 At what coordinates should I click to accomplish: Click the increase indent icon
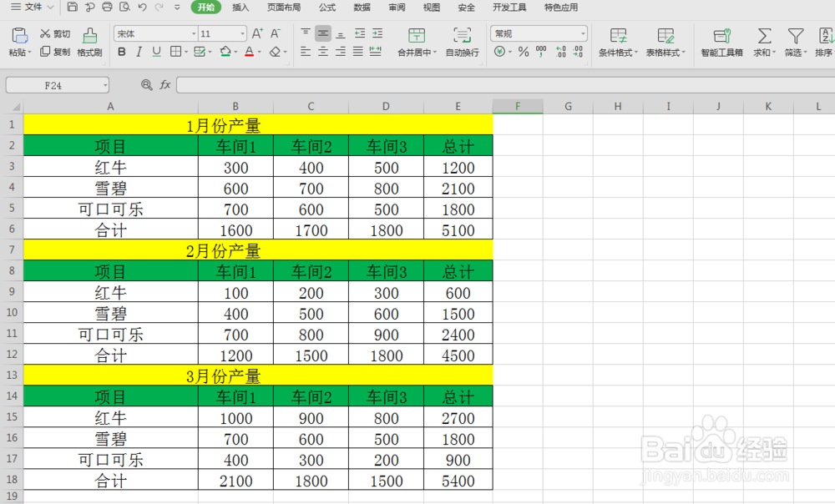pyautogui.click(x=377, y=33)
